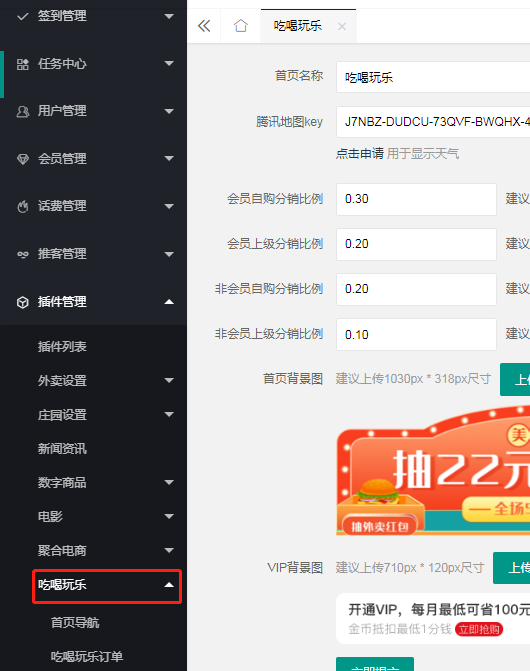This screenshot has height=671, width=530.
Task: Expand the 推客管理 menu arrow
Action: pos(169,254)
